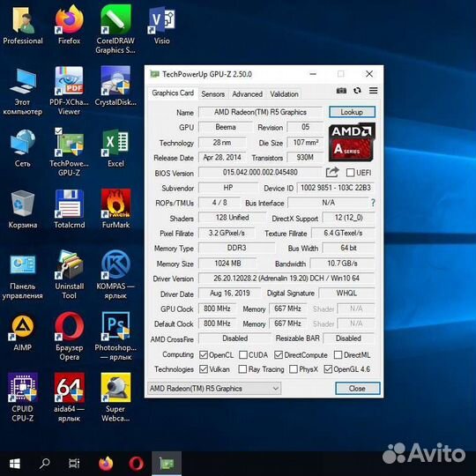Open the Firefox desktop shortcut
This screenshot has height=476, width=476.
[70, 26]
